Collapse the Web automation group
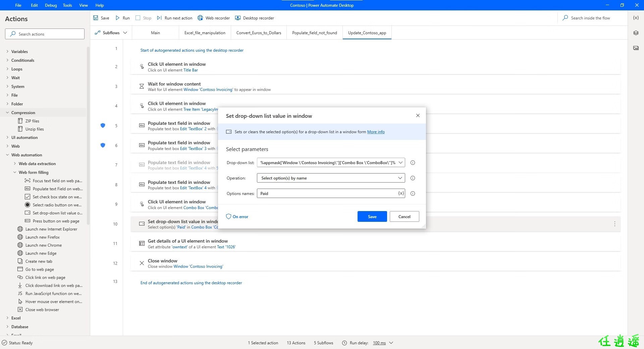Image resolution: width=644 pixels, height=349 pixels. [7, 155]
